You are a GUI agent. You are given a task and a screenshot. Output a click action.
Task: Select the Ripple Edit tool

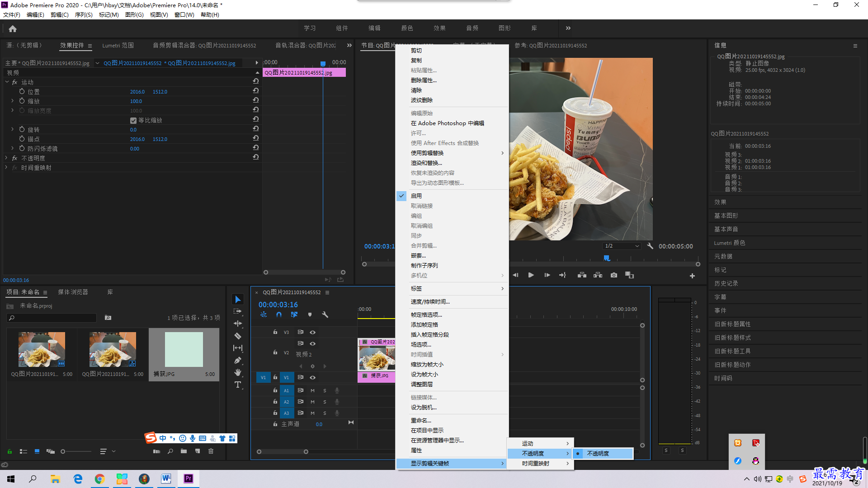[238, 324]
